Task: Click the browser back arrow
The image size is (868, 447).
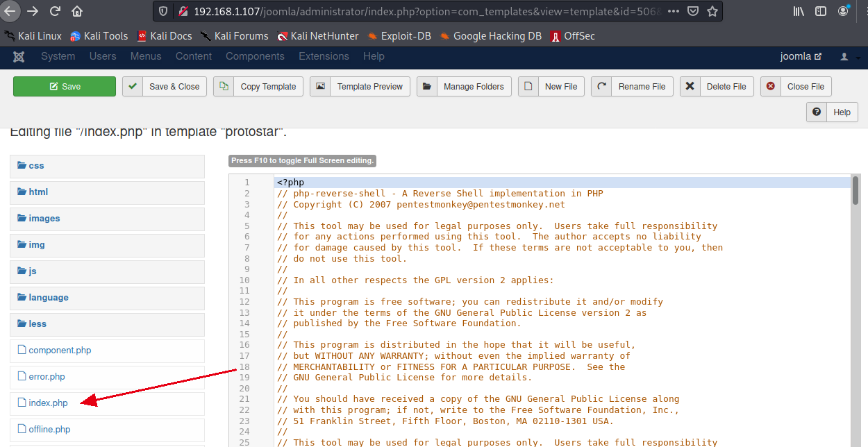Action: point(10,11)
